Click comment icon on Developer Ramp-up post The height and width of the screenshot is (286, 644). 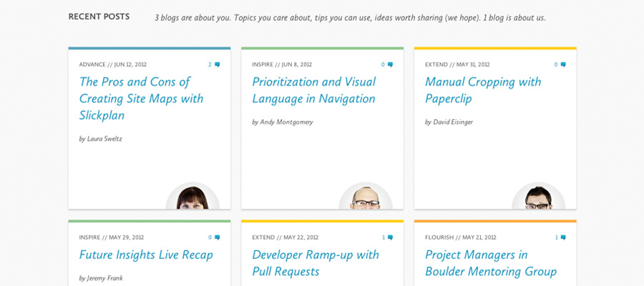[390, 237]
